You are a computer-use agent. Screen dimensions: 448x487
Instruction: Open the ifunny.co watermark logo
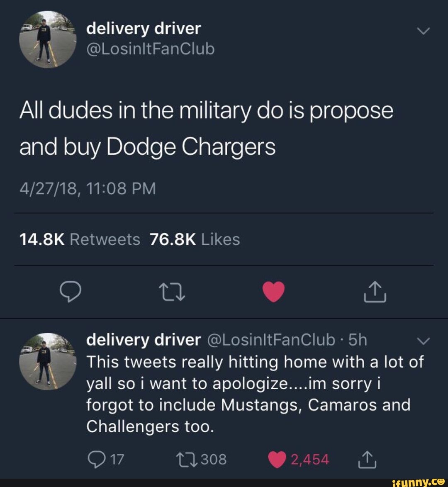click(x=419, y=483)
